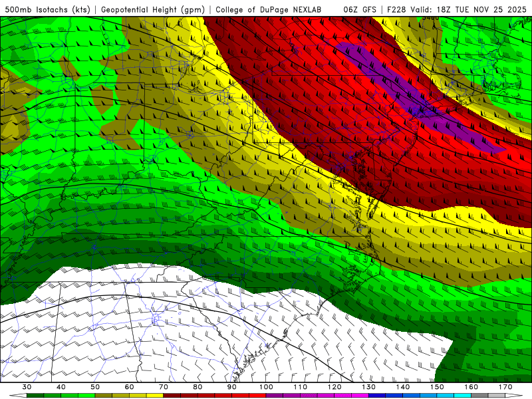Click the first dark green color bar swatch

tap(36, 396)
